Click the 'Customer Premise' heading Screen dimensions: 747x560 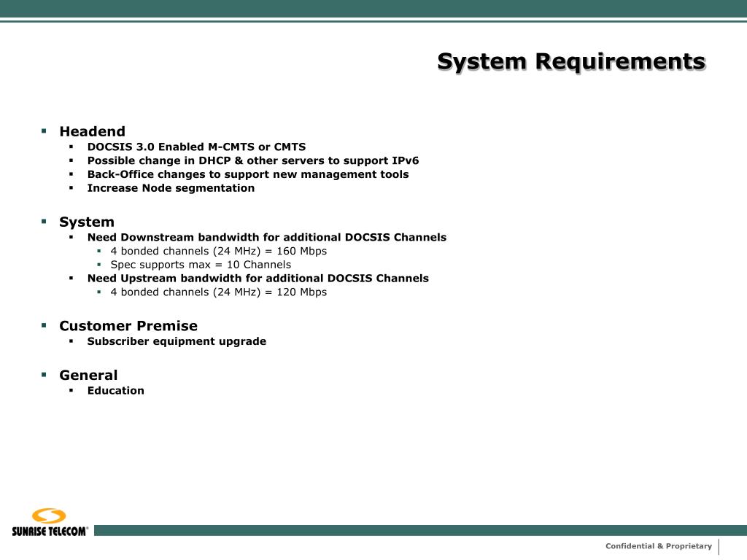(x=128, y=326)
